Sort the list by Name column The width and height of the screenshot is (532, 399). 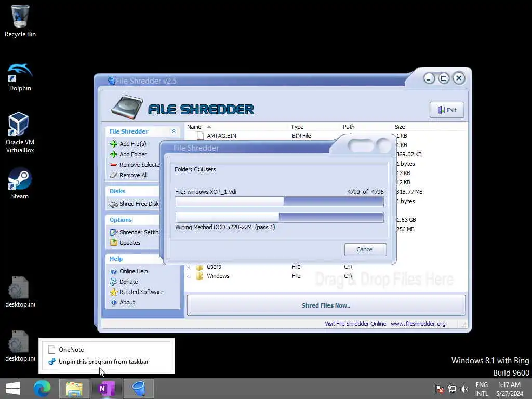click(x=194, y=127)
